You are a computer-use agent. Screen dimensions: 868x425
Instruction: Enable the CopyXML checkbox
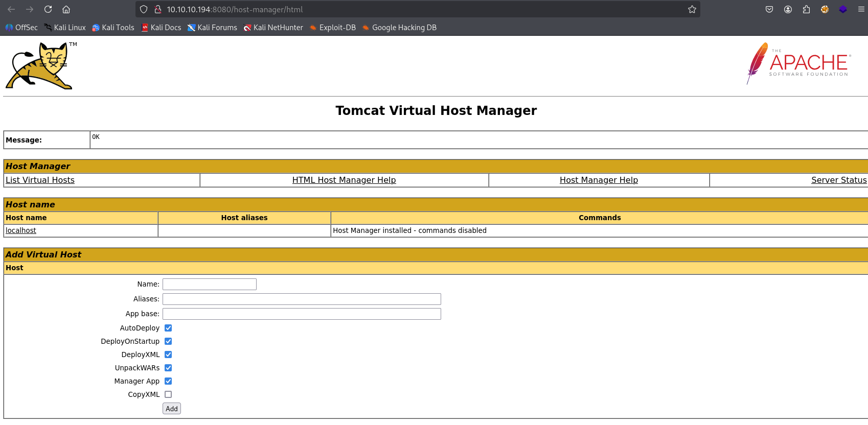[168, 394]
